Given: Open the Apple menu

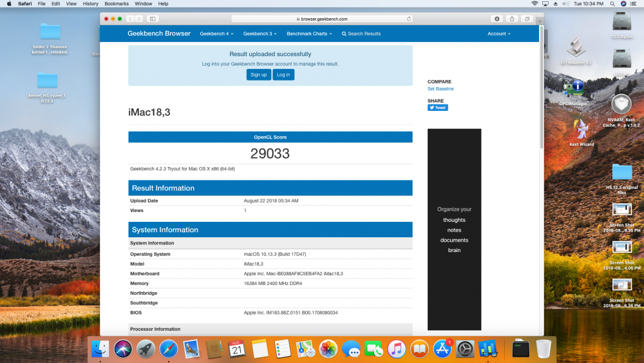Looking at the screenshot, I should pyautogui.click(x=9, y=4).
